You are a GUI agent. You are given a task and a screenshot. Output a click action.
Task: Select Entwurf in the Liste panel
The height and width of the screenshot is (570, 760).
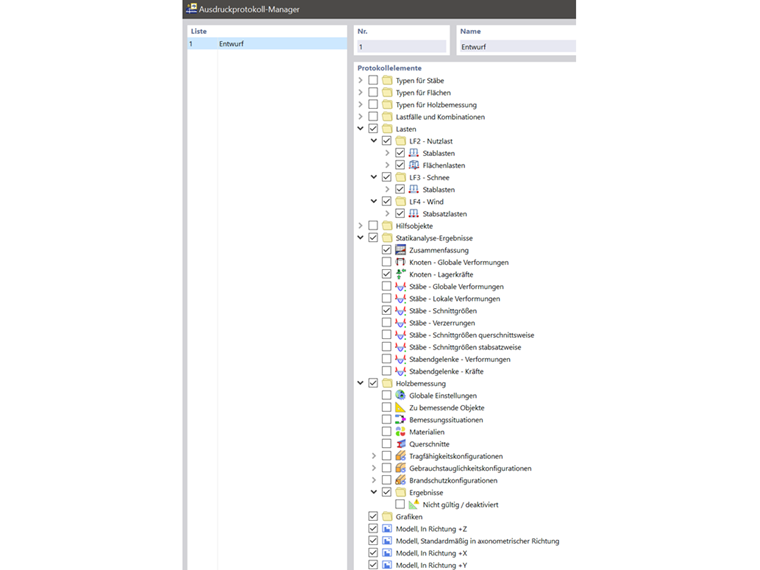tap(267, 44)
